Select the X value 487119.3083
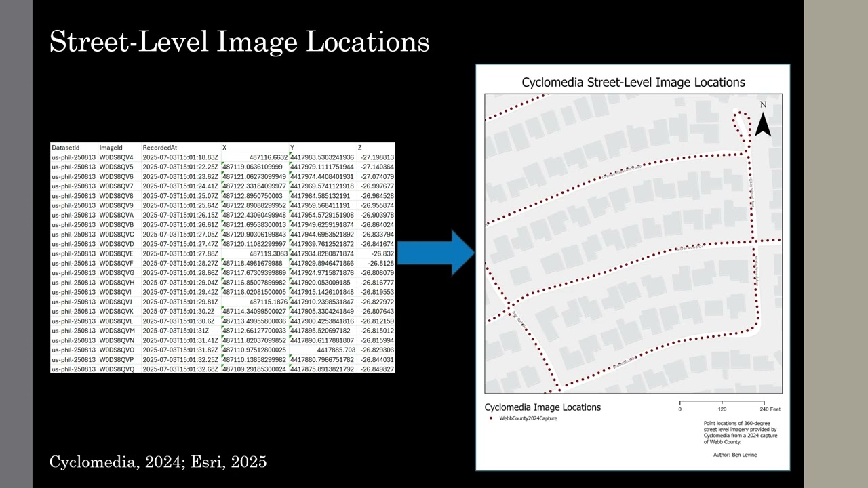 point(269,253)
